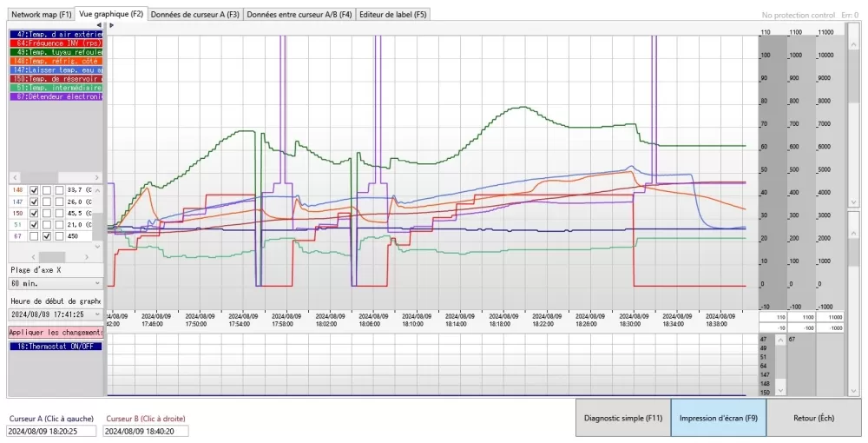Select legend entry 47: Temp. d air extérieur

[x=56, y=35]
